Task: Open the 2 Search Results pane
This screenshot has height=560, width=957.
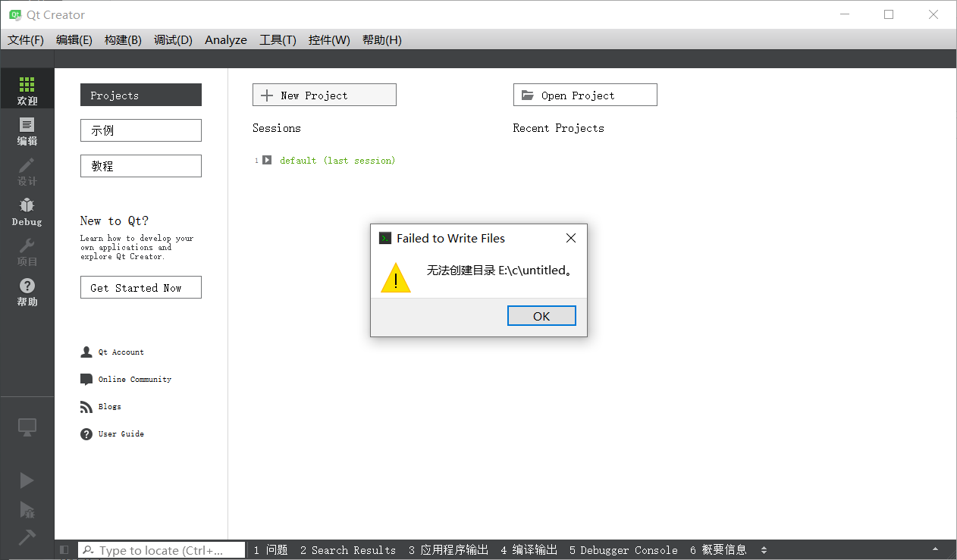Action: tap(348, 550)
